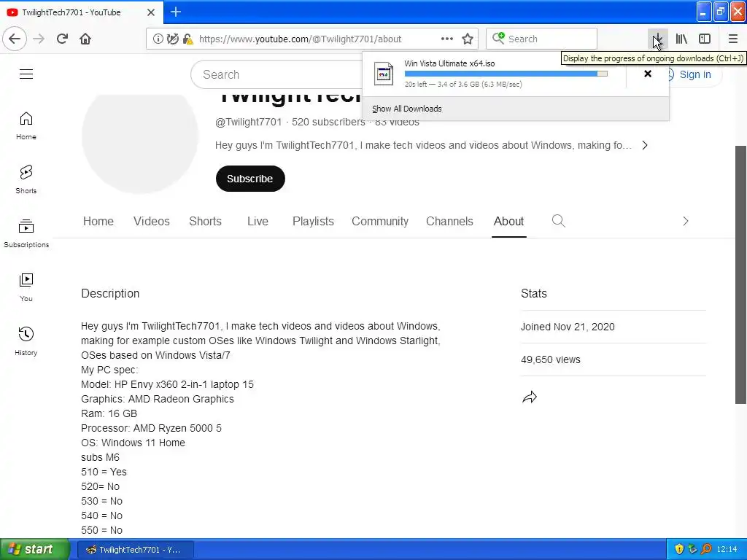This screenshot has width=747, height=560.
Task: Open Subscriptions in the YouTube sidebar
Action: coord(26,234)
